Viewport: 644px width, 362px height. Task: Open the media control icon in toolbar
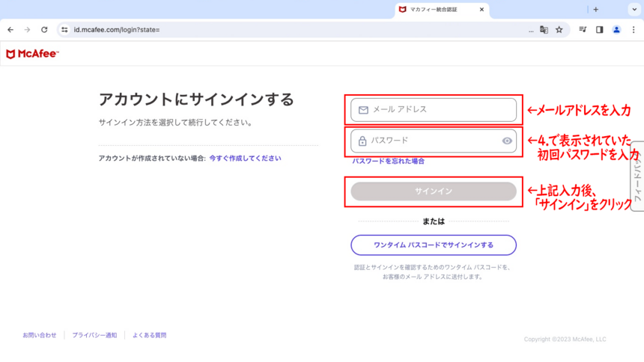tap(583, 30)
